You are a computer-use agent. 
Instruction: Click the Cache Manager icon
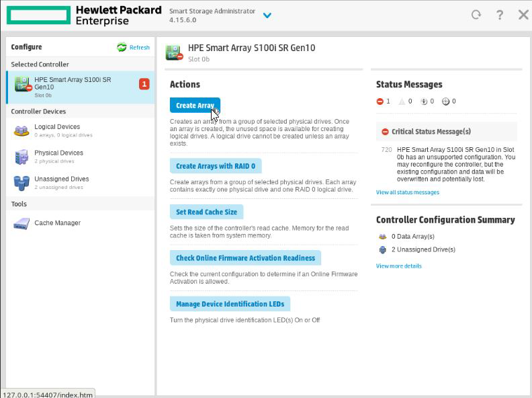click(x=21, y=223)
